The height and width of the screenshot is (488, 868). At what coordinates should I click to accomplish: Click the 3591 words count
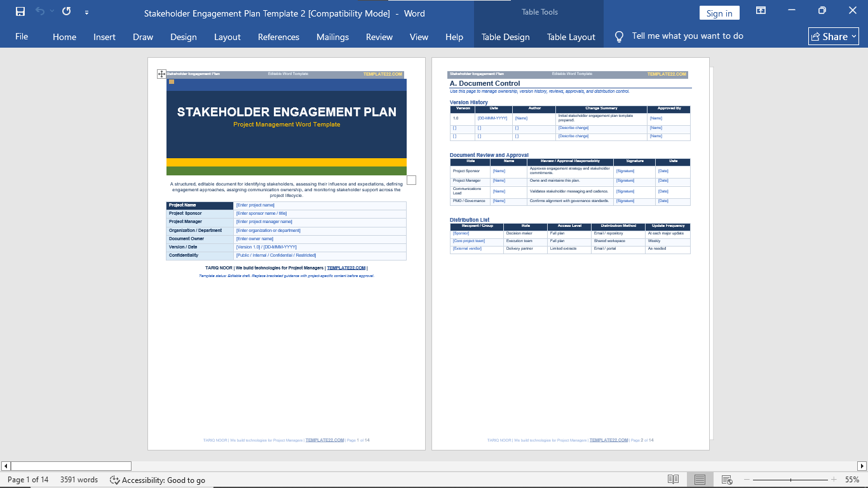click(x=79, y=480)
